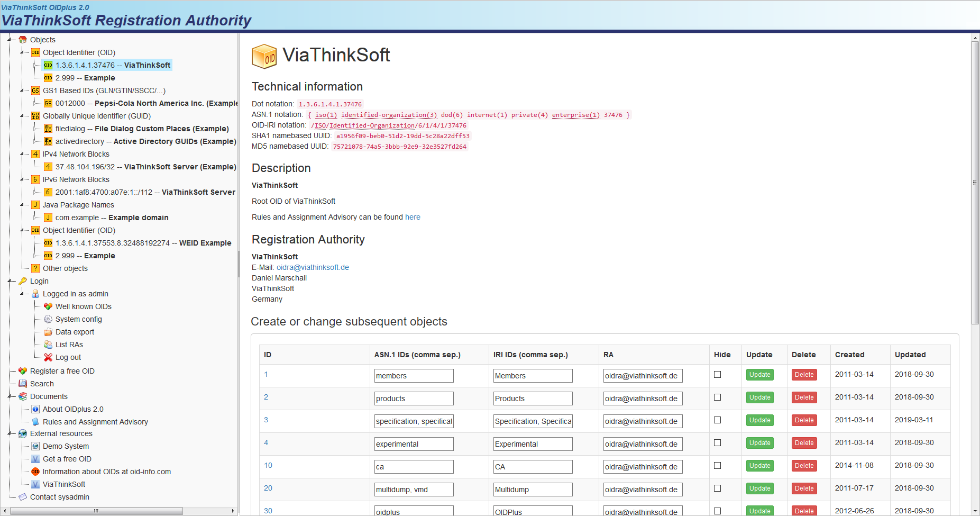
Task: Tick the Hide checkbox in the specification row
Action: point(717,420)
